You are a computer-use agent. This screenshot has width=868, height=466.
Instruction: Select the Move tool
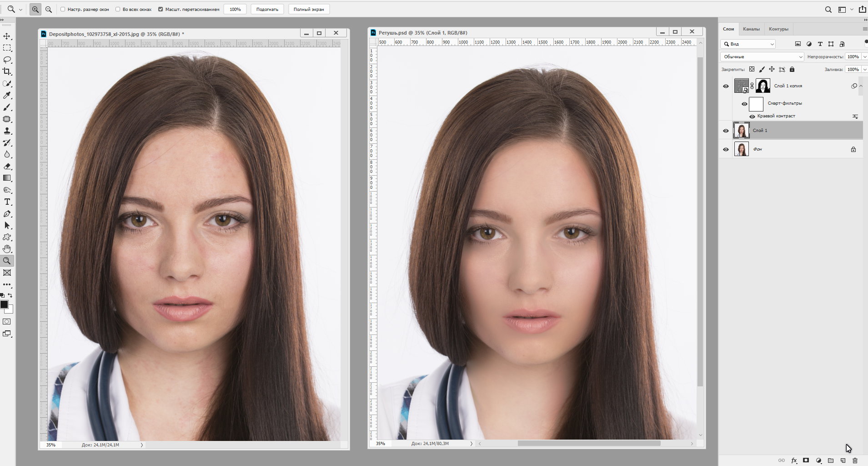tap(7, 36)
